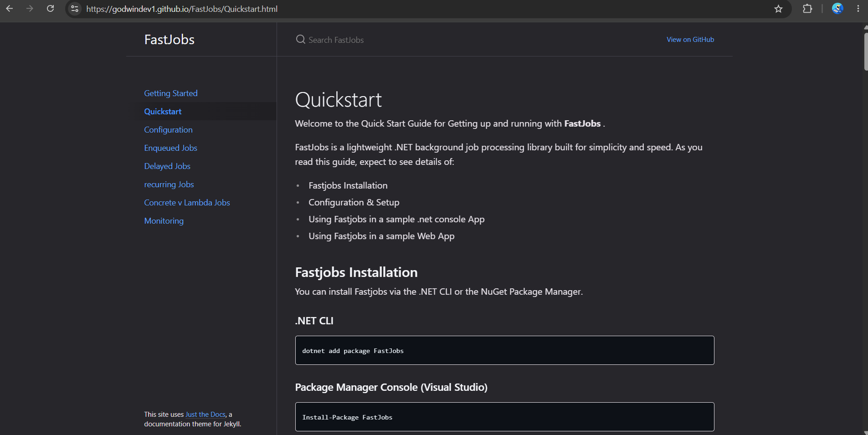Click scrollbar down arrow
868x435 pixels.
pyautogui.click(x=866, y=432)
